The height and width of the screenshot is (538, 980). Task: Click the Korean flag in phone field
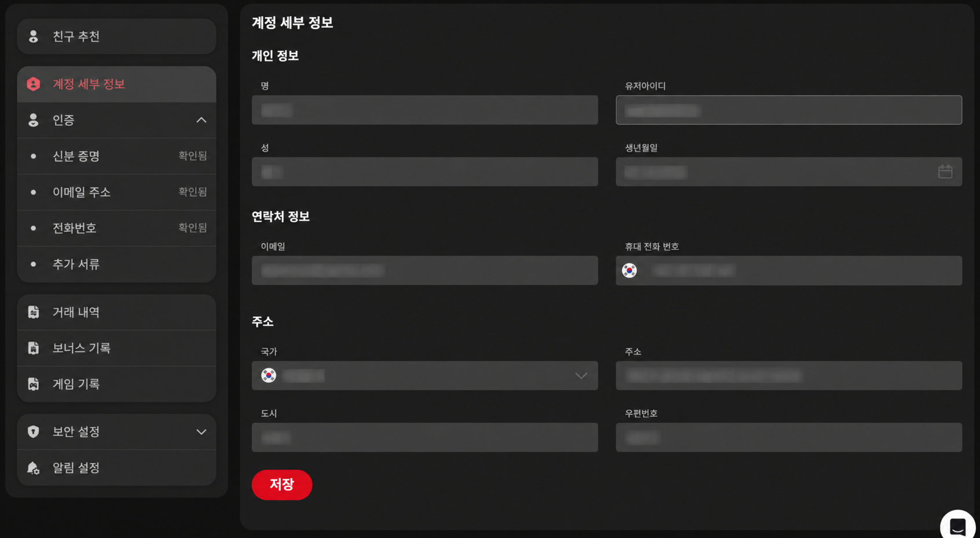(629, 270)
